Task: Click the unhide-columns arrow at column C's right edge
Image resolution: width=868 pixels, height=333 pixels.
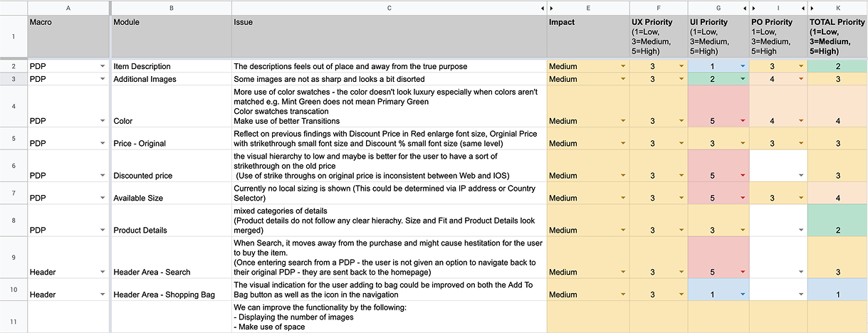Action: 542,8
